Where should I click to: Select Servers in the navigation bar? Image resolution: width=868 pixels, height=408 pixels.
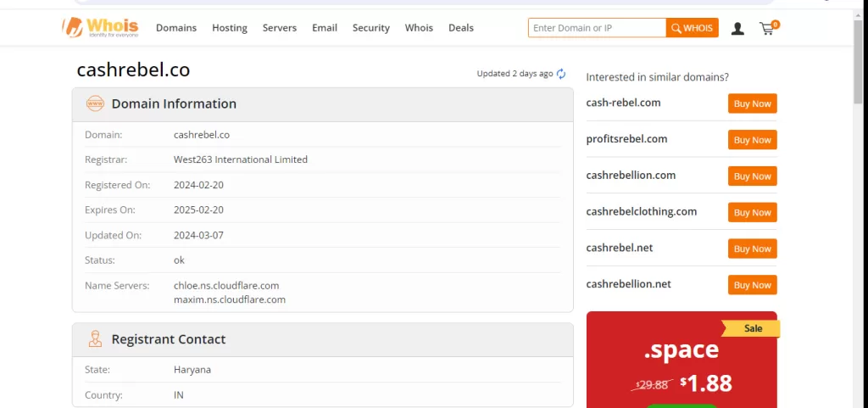[280, 28]
